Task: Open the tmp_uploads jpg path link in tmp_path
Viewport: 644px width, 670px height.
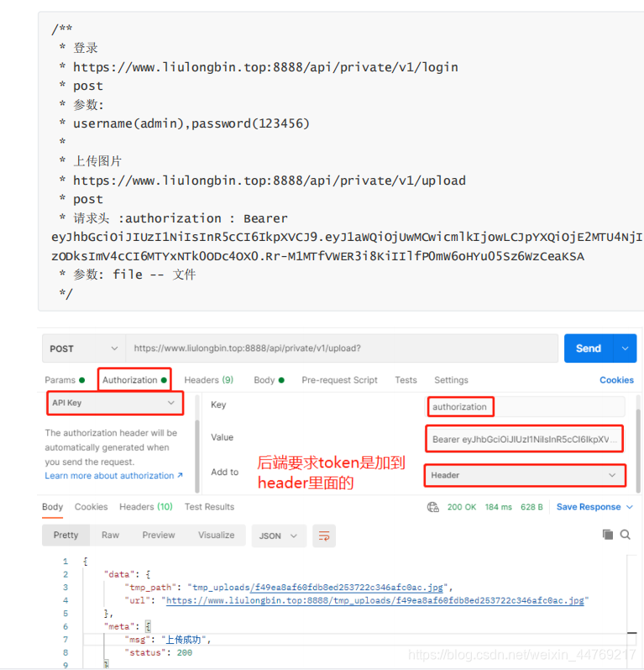Action: (x=347, y=588)
